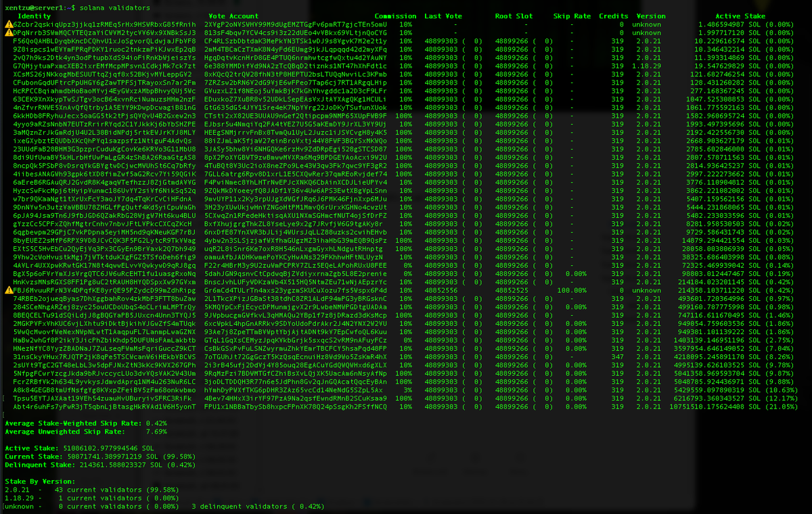Viewport: 812px width, 514px height.
Task: Click identity starting with 23UUdFaB28BHM3G3pzpr
Action: point(104,147)
